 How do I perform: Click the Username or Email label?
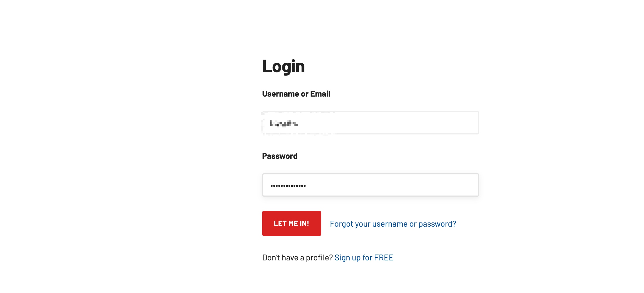coord(296,94)
